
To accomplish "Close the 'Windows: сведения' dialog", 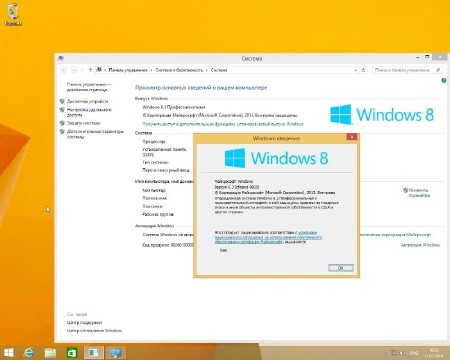I will [x=352, y=137].
